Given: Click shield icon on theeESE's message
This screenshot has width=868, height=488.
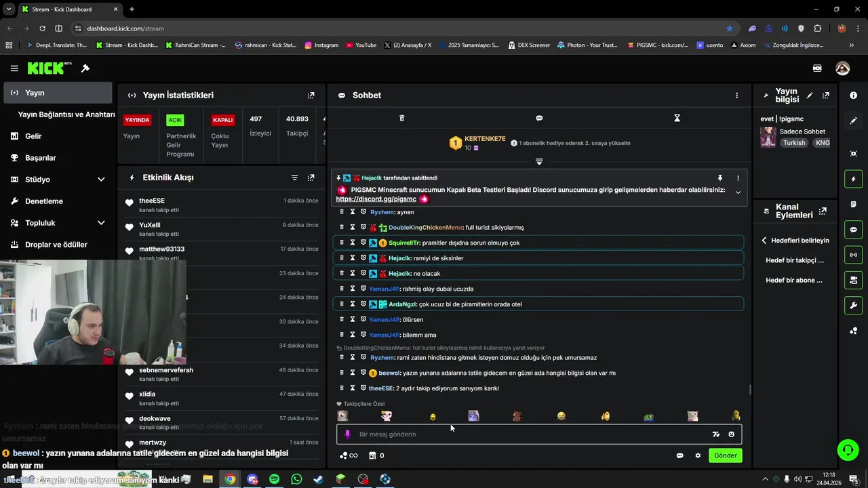Looking at the screenshot, I should [x=363, y=388].
